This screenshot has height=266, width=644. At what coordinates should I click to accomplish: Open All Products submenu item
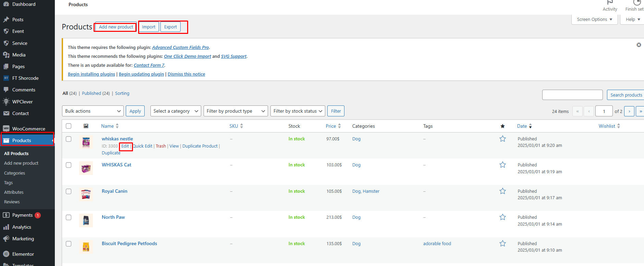tap(16, 153)
